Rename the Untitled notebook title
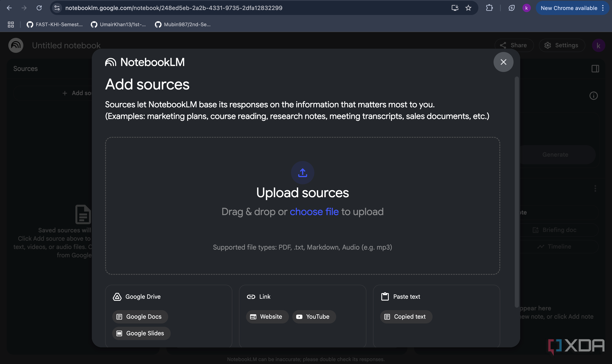The width and height of the screenshot is (612, 364). coord(66,45)
